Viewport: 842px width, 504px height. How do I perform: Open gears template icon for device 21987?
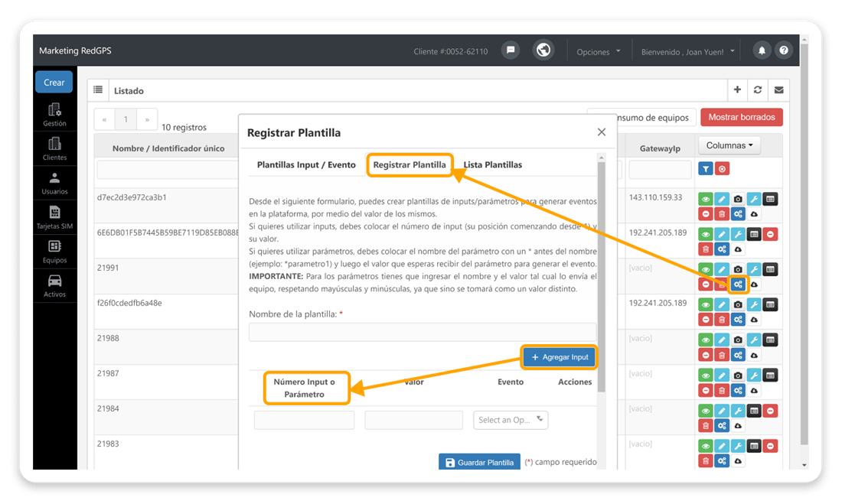tap(738, 390)
